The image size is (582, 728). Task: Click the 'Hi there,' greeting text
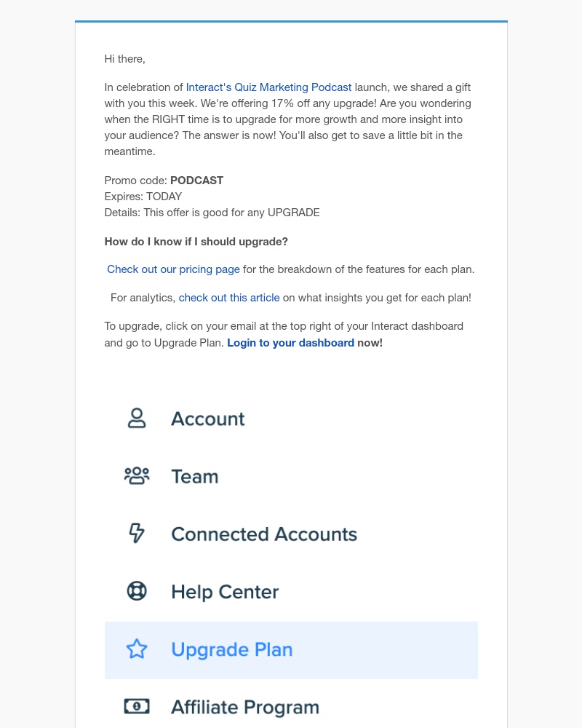[x=125, y=59]
